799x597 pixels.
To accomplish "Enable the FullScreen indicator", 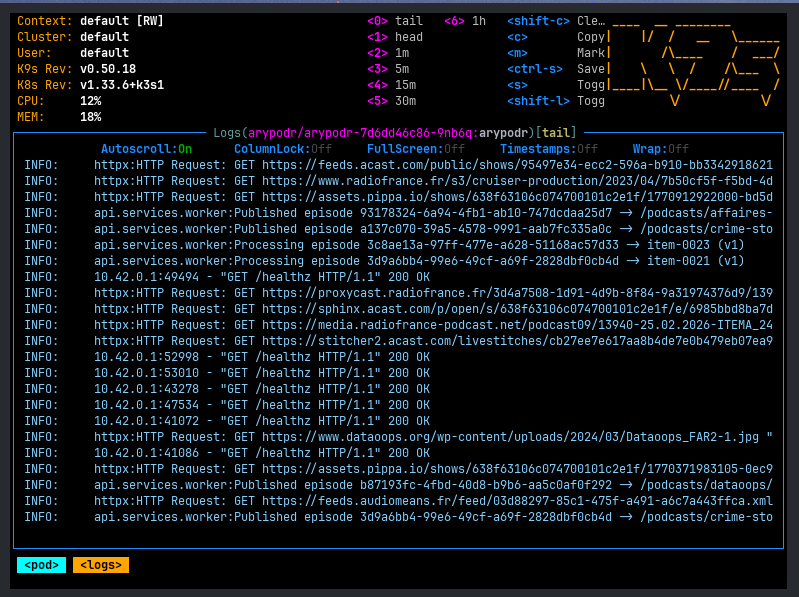I will [x=416, y=149].
